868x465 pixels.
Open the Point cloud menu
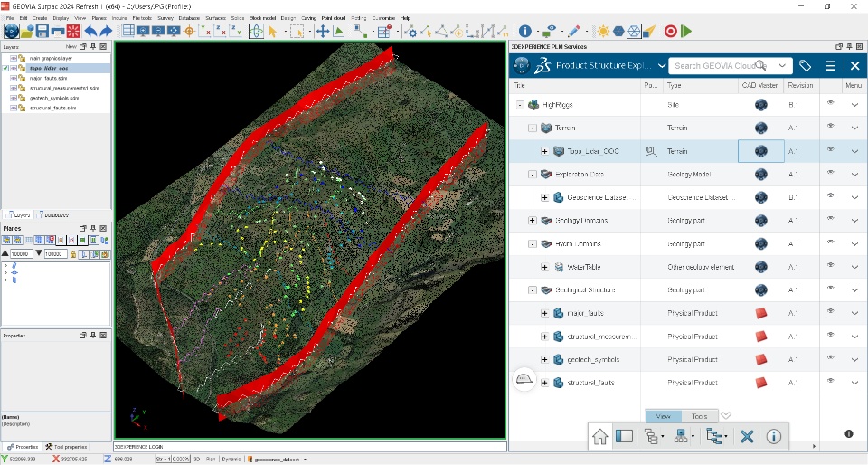coord(334,18)
